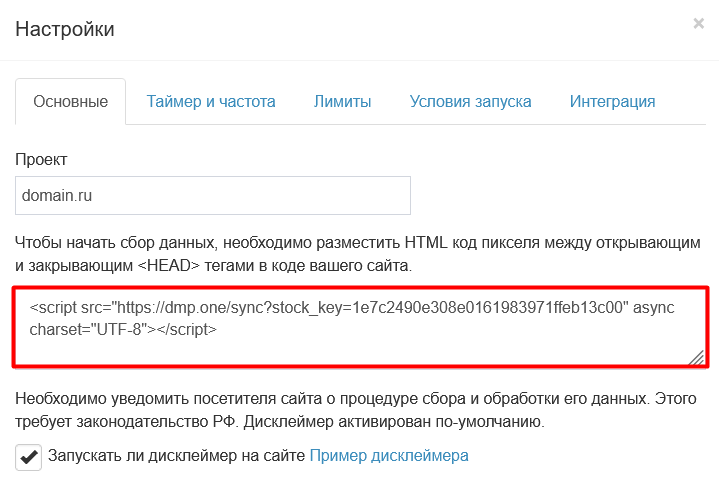Open the Интеграция tab
Viewport: 719px width, 486px height.
point(612,101)
